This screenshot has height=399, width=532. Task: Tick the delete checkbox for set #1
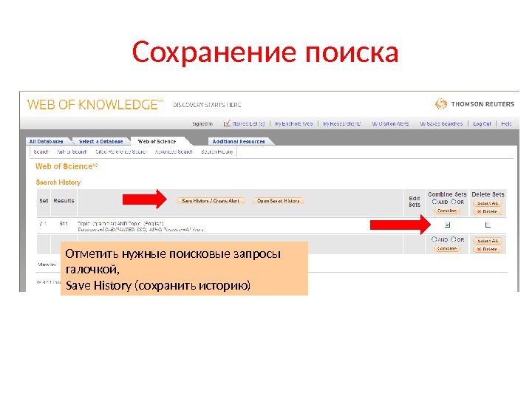[x=488, y=225]
